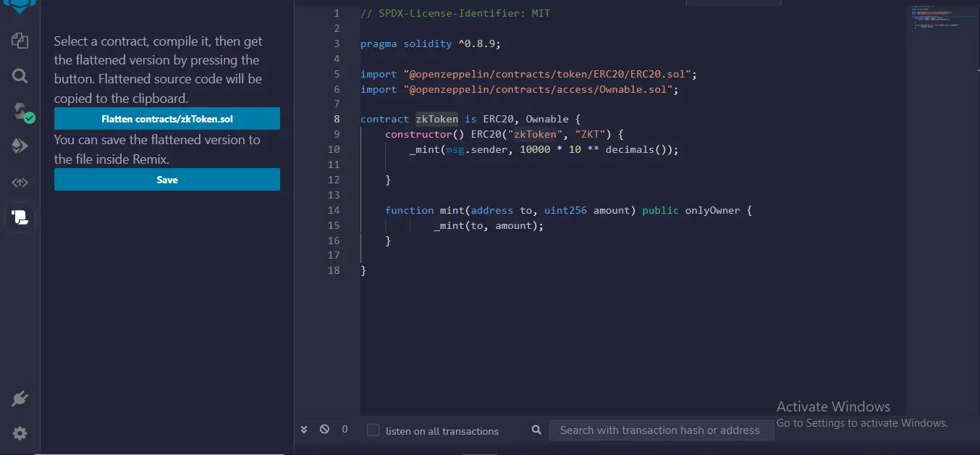Open the Settings gear icon

[20, 433]
